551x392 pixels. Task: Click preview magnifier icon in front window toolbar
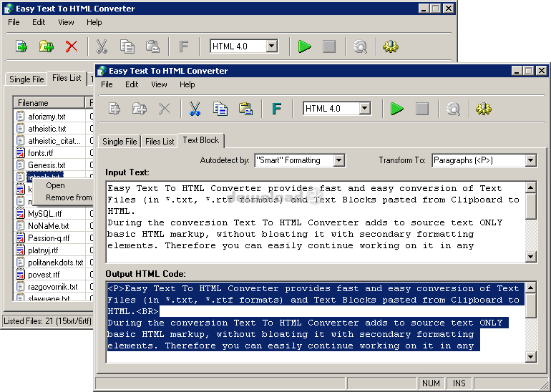point(453,109)
